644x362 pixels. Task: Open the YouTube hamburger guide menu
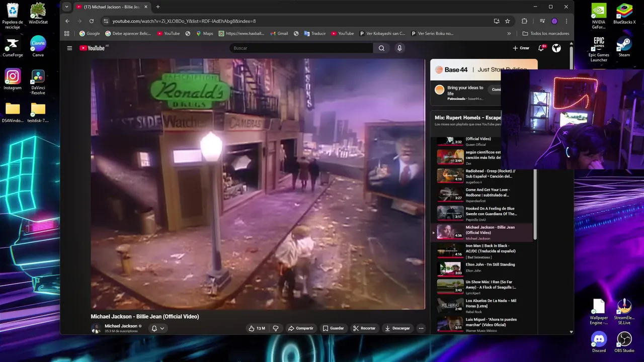click(x=69, y=48)
